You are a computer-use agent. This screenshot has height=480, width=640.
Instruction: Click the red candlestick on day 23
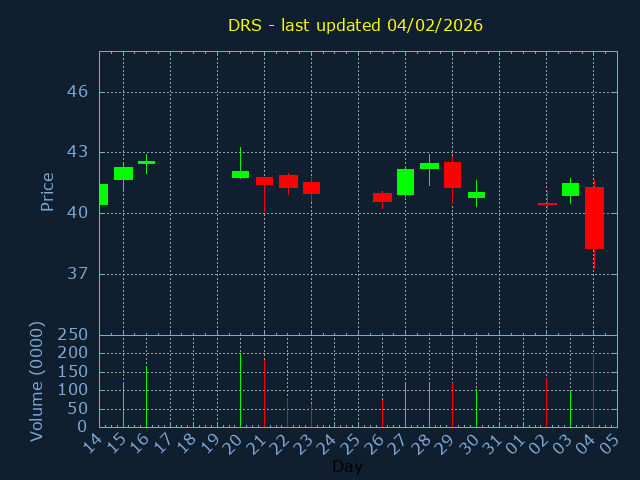(x=311, y=187)
